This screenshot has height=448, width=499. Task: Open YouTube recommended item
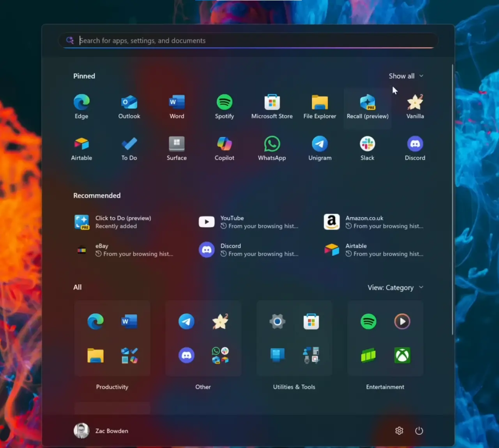pos(248,222)
